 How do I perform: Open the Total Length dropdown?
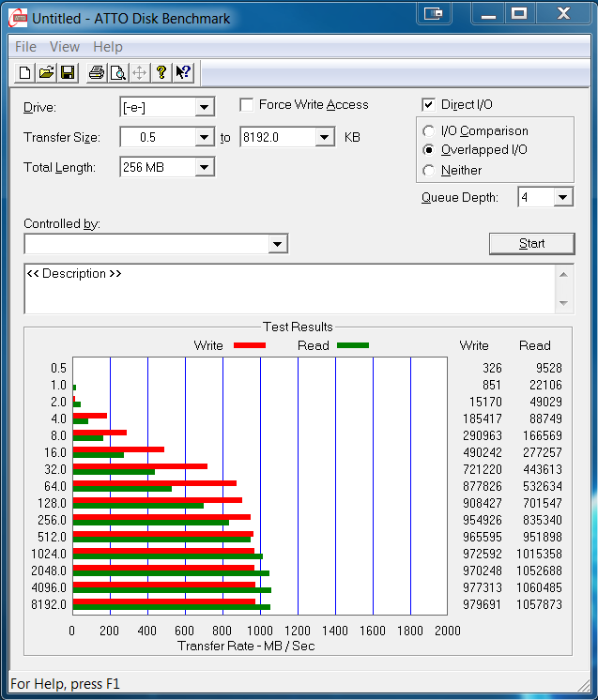click(204, 168)
